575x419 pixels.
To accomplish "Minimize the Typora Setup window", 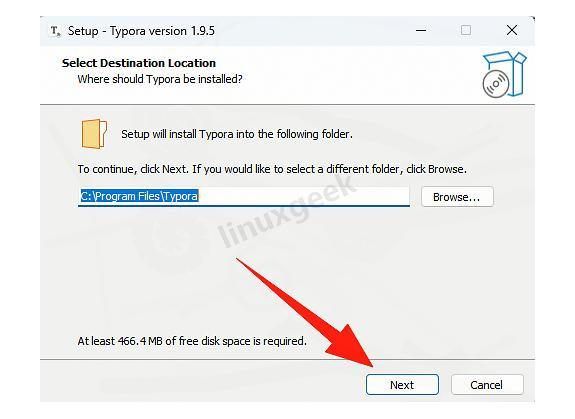I will point(421,30).
